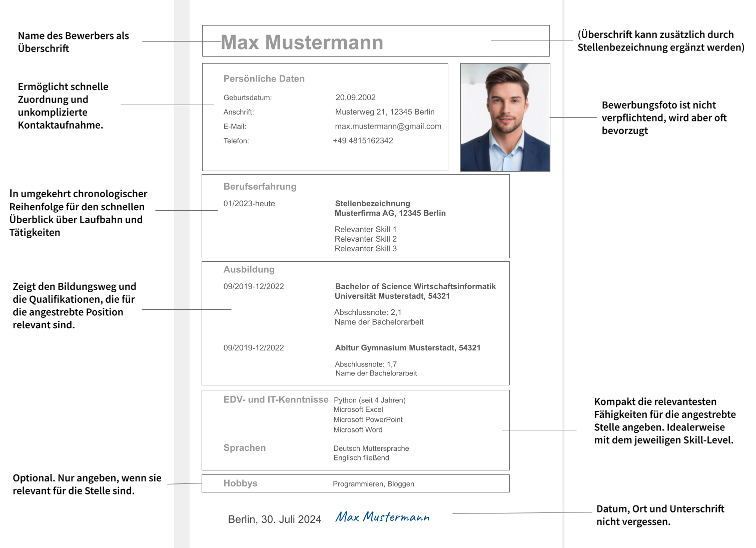Select the Persönliche Daten heading

point(264,79)
